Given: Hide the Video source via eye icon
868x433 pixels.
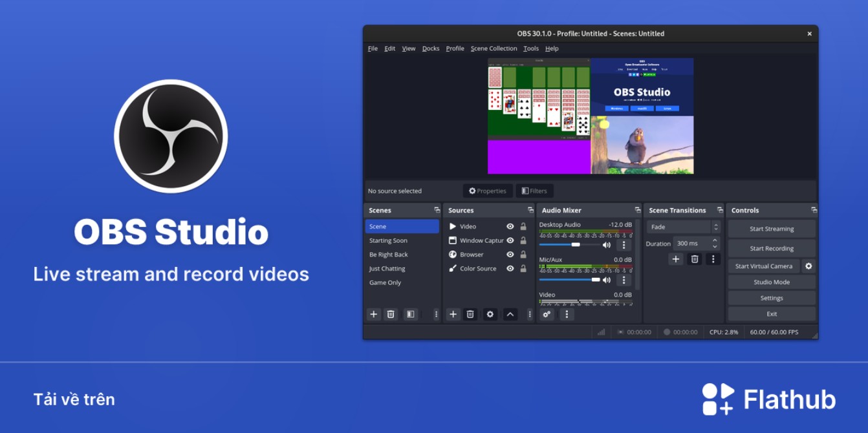Looking at the screenshot, I should coord(510,226).
